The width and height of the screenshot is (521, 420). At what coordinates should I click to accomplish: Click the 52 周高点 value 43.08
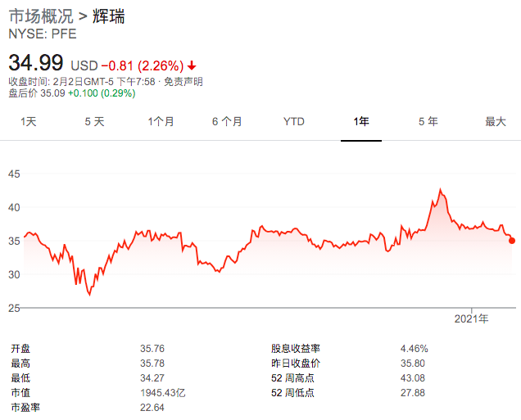413,377
